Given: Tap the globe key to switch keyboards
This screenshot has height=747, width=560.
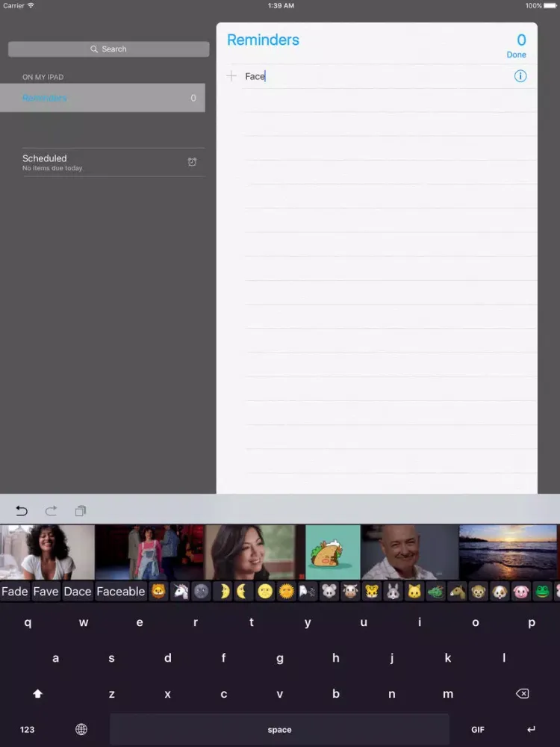Looking at the screenshot, I should (x=81, y=729).
